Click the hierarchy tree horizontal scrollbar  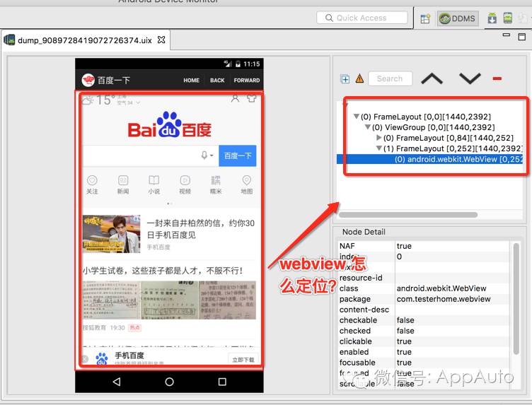click(407, 215)
